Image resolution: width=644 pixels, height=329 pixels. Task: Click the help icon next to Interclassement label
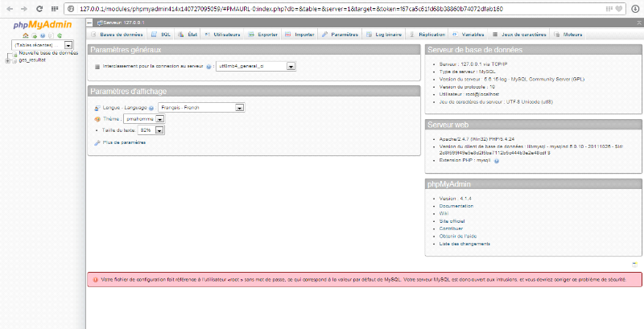[x=208, y=67]
